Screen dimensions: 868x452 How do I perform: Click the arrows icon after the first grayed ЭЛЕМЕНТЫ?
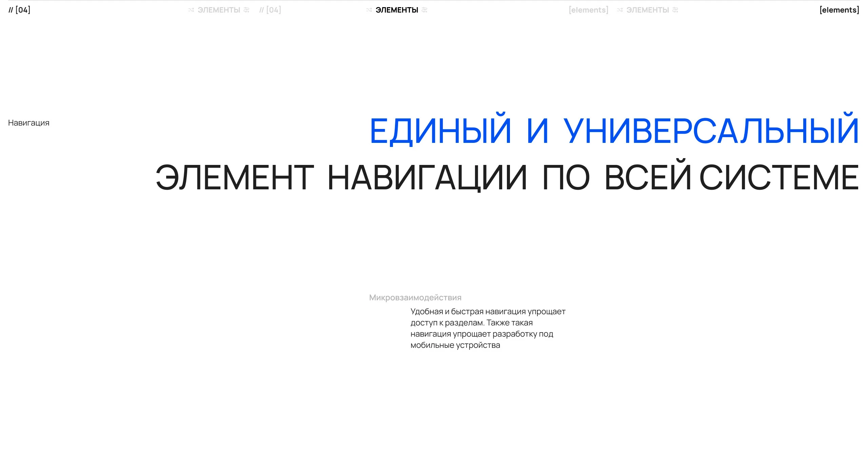point(246,10)
